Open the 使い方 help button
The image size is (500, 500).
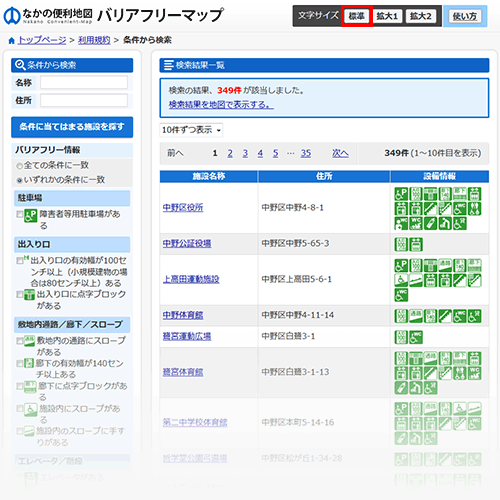[465, 16]
